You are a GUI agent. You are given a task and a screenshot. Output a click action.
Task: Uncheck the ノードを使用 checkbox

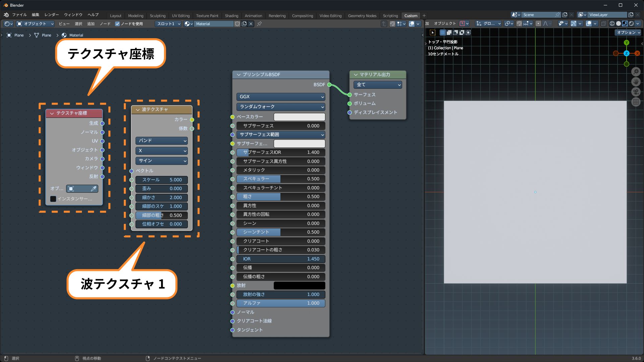click(117, 24)
